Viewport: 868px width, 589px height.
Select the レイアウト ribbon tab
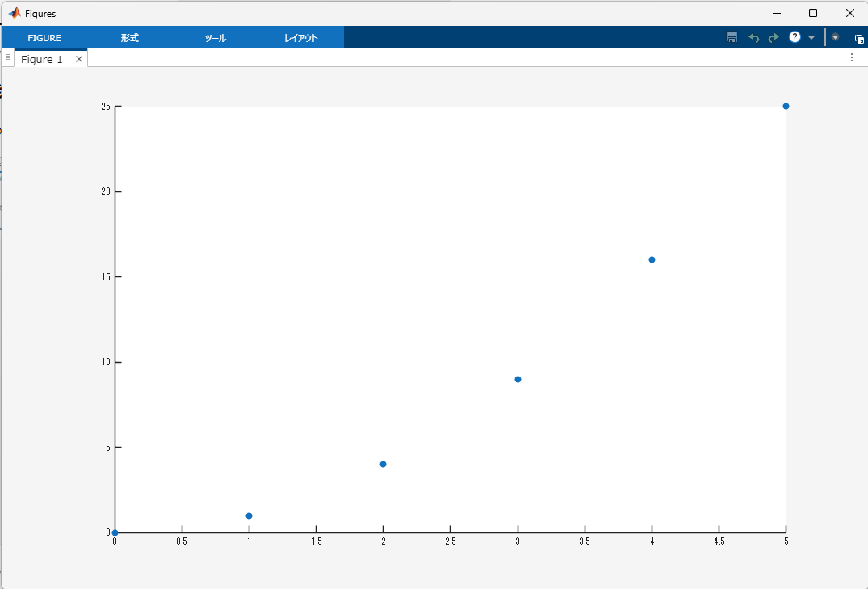point(300,37)
